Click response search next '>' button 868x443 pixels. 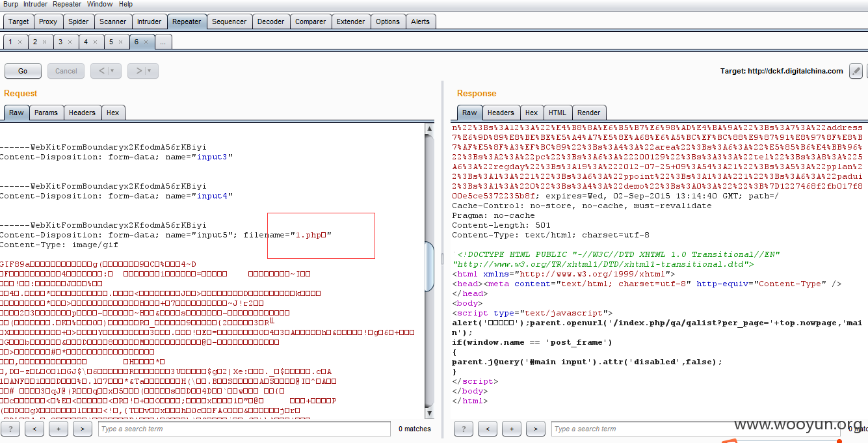click(535, 429)
